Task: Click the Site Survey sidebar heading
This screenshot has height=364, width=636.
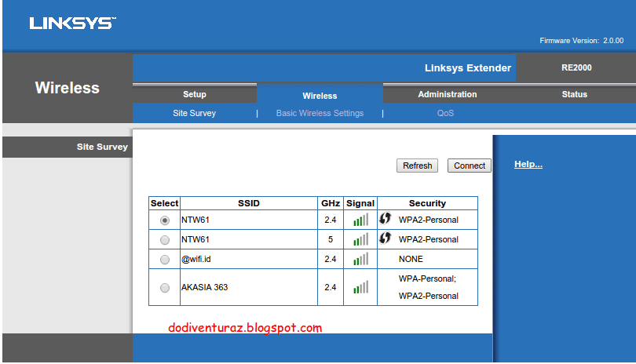Action: click(102, 147)
